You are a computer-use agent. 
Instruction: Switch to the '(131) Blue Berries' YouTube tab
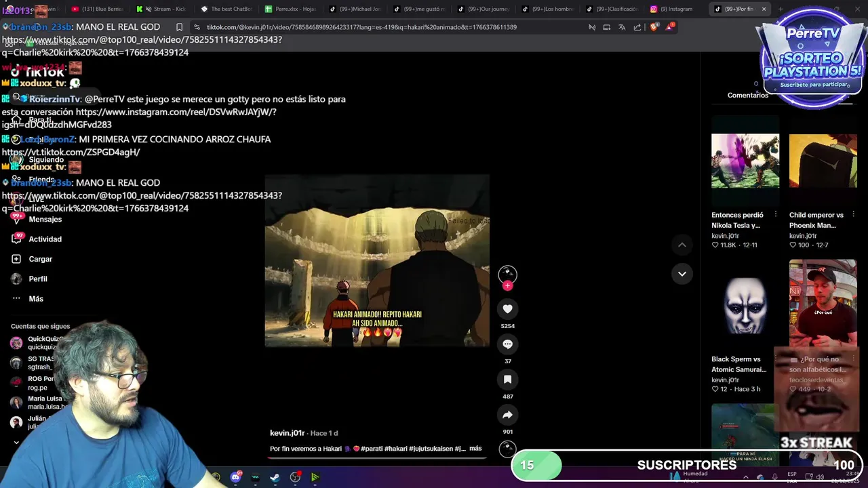click(x=97, y=9)
